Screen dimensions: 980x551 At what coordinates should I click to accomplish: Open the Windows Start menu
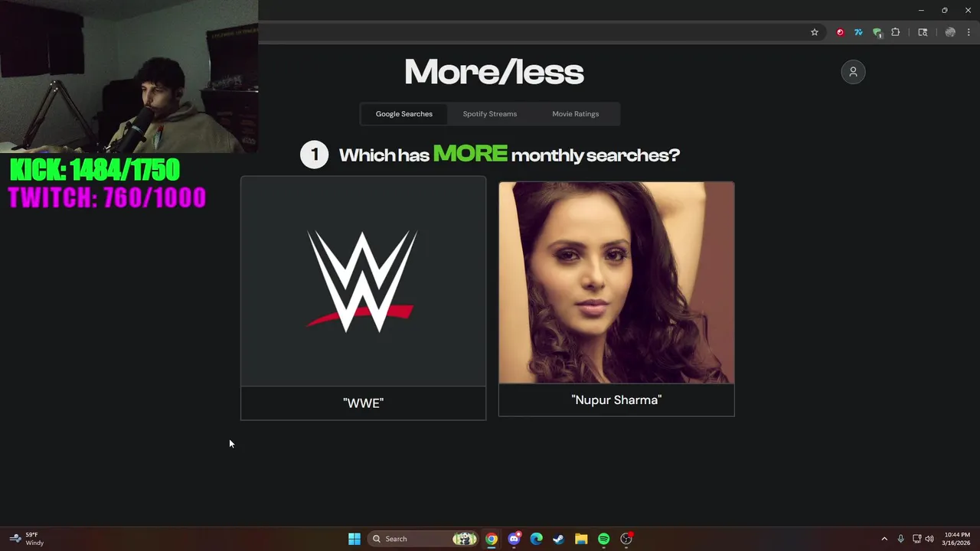point(354,539)
